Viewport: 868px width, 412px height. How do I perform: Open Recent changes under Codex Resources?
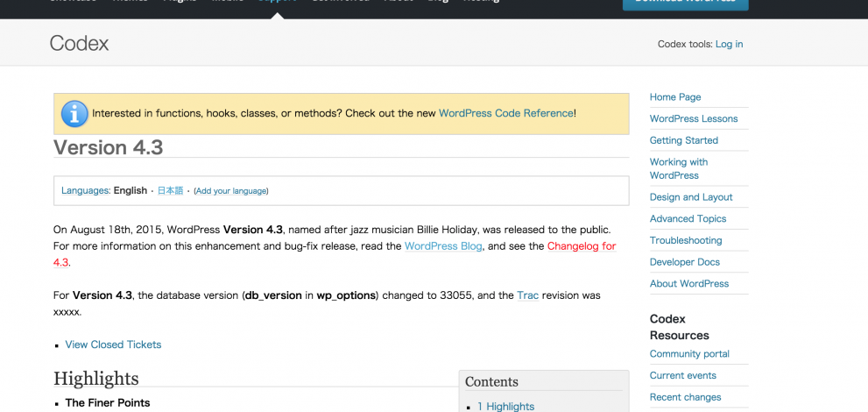point(685,397)
